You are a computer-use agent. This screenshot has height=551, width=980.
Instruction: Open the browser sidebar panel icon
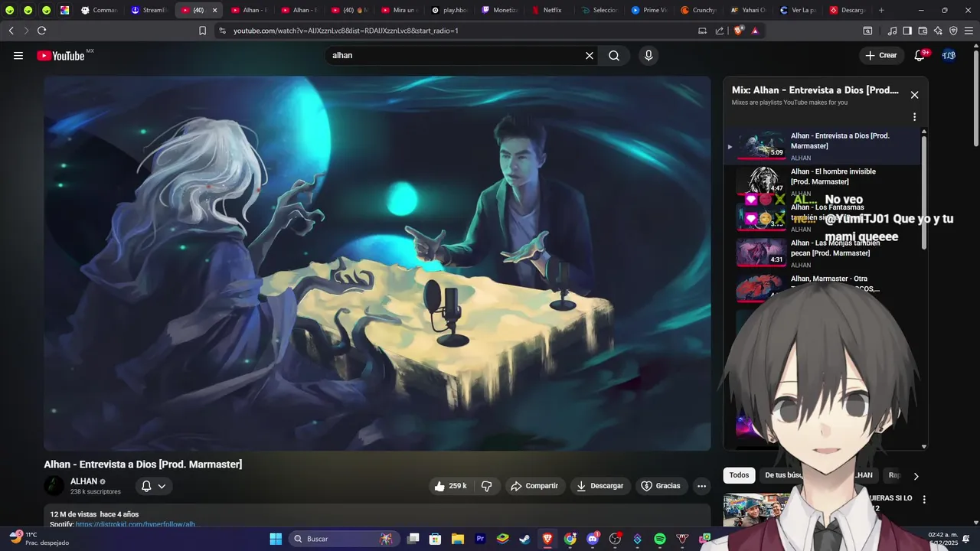tap(907, 31)
